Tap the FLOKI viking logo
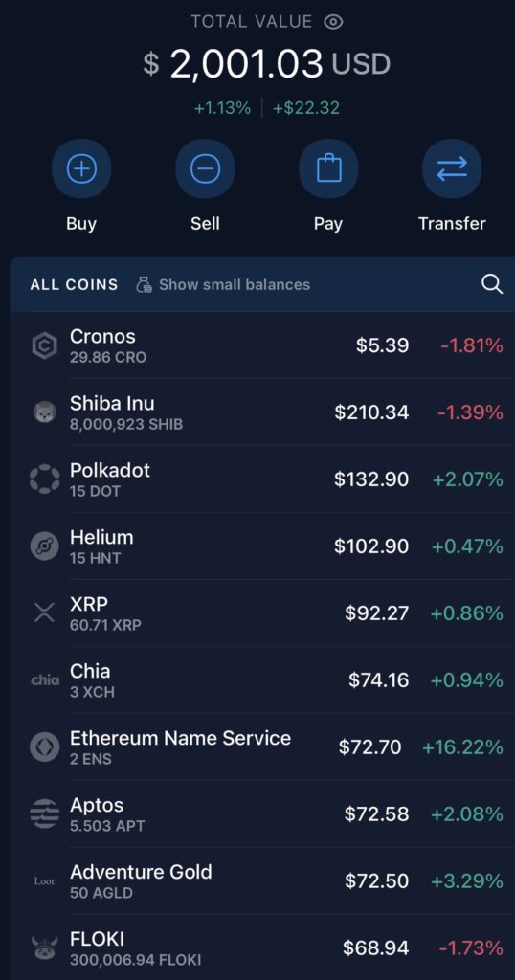Screen dimensions: 515x980 44,948
